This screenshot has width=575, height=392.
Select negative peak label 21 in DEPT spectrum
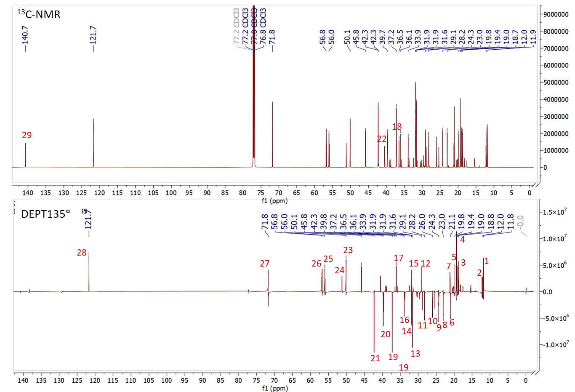375,358
